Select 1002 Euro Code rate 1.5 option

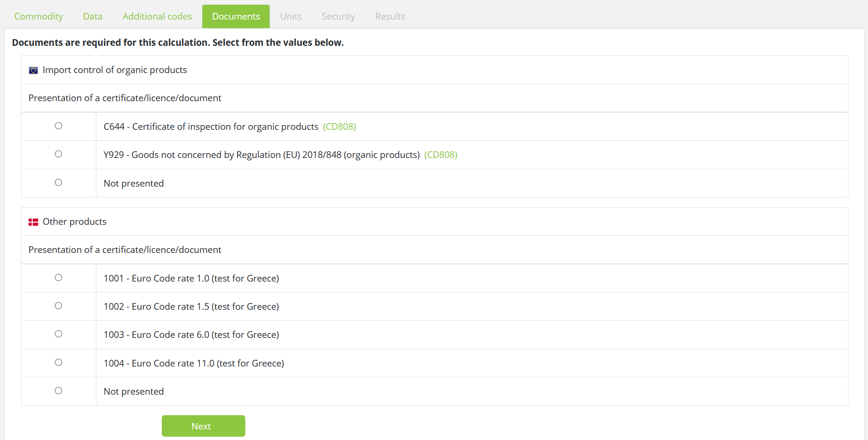tap(58, 306)
